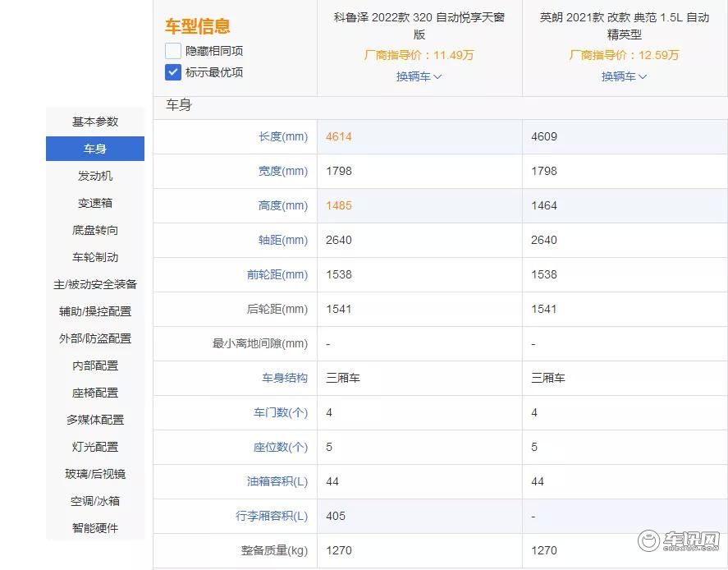Select 基本参数 in the sidebar
The width and height of the screenshot is (728, 570).
95,122
